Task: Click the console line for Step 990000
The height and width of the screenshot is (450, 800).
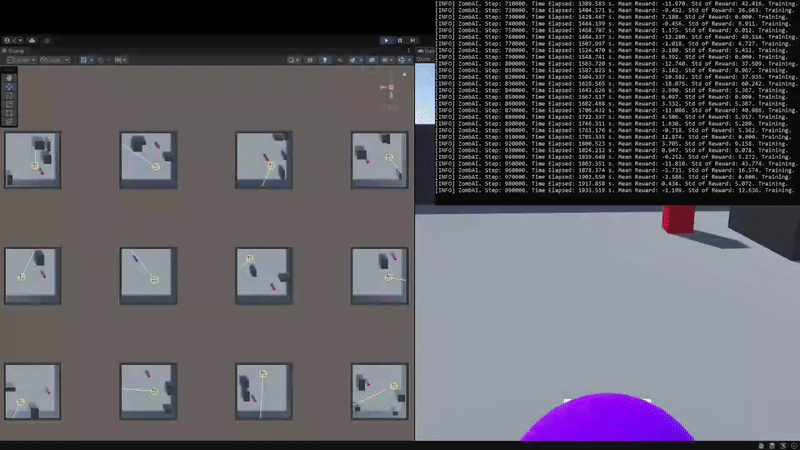Action: coord(615,190)
